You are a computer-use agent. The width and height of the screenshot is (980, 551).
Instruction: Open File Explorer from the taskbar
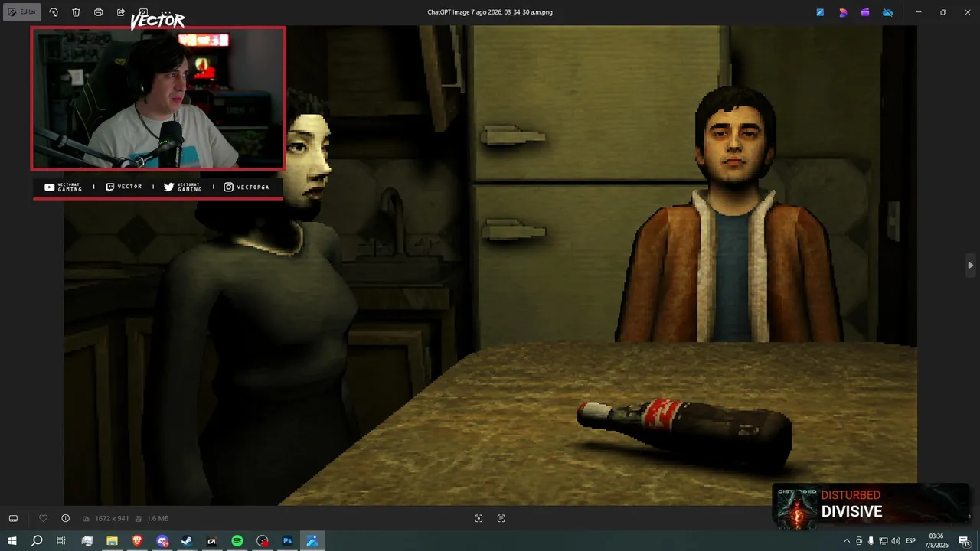click(112, 541)
